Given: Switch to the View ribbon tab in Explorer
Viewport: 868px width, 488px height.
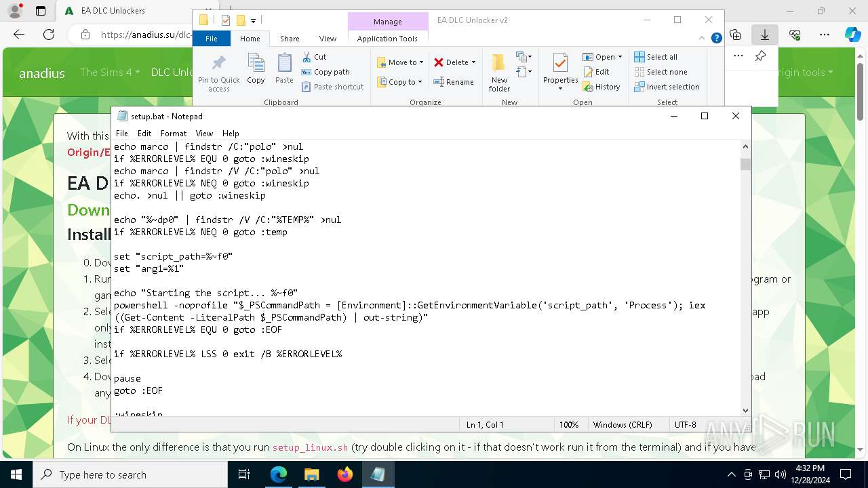Looking at the screenshot, I should pos(328,39).
